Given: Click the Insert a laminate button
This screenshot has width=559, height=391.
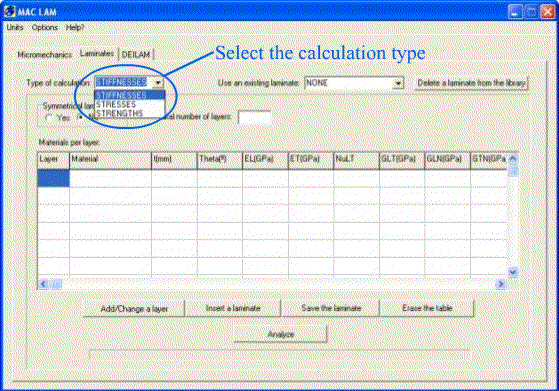Looking at the screenshot, I should click(233, 308).
